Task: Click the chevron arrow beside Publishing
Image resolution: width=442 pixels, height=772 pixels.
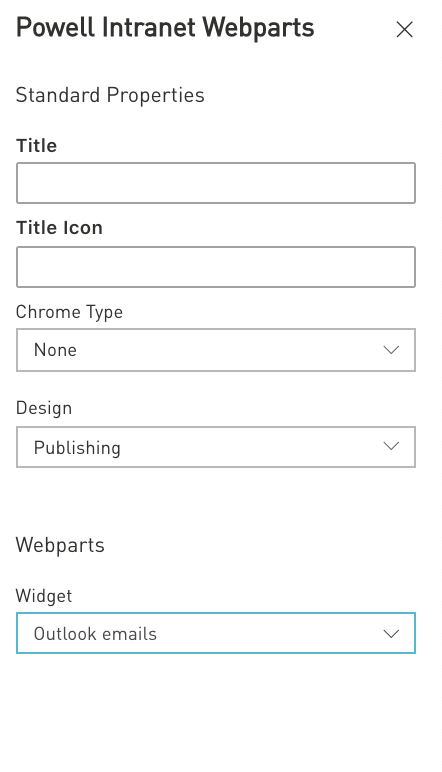Action: click(x=391, y=446)
